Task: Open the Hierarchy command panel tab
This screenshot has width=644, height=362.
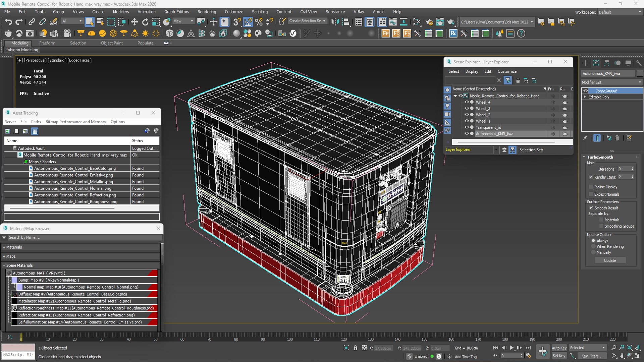Action: (x=607, y=63)
